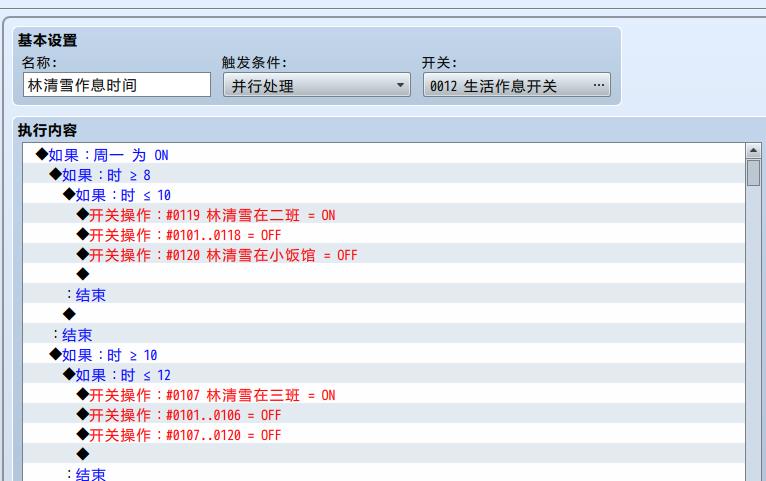
Task: Select the line 如果：时 ≥ 8
Action: point(383,175)
